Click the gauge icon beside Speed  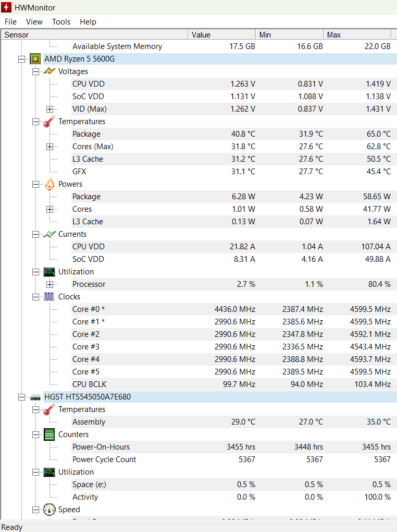(x=49, y=510)
